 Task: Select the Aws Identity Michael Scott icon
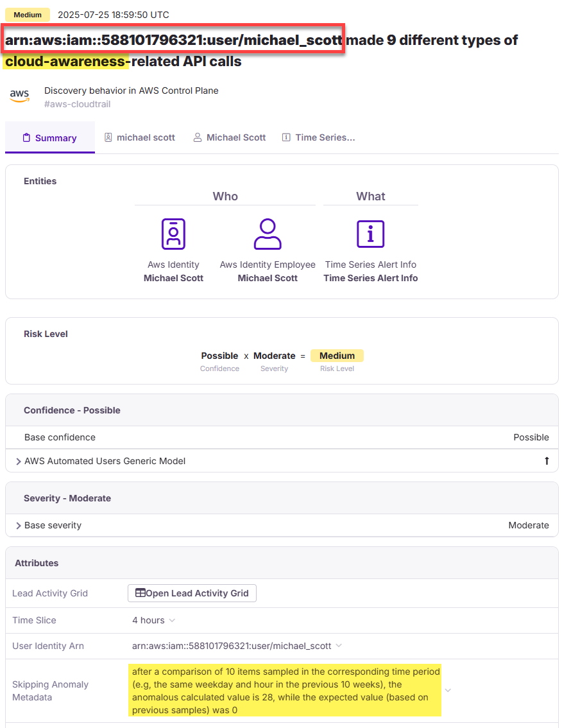point(173,234)
